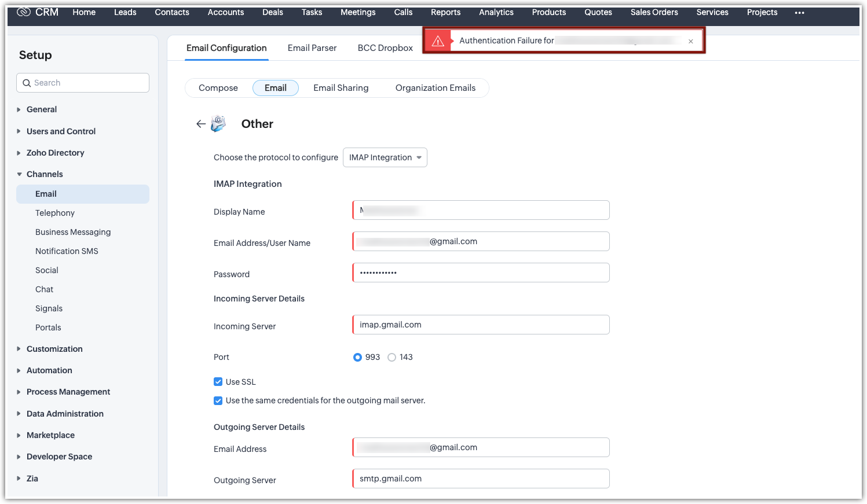The height and width of the screenshot is (504, 867).
Task: Open the Projects module
Action: (x=762, y=12)
